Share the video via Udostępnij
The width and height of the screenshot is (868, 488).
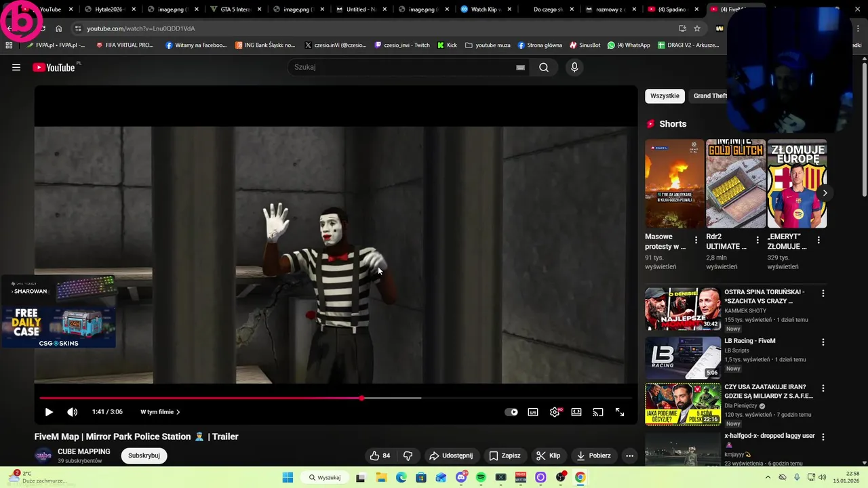(x=451, y=455)
